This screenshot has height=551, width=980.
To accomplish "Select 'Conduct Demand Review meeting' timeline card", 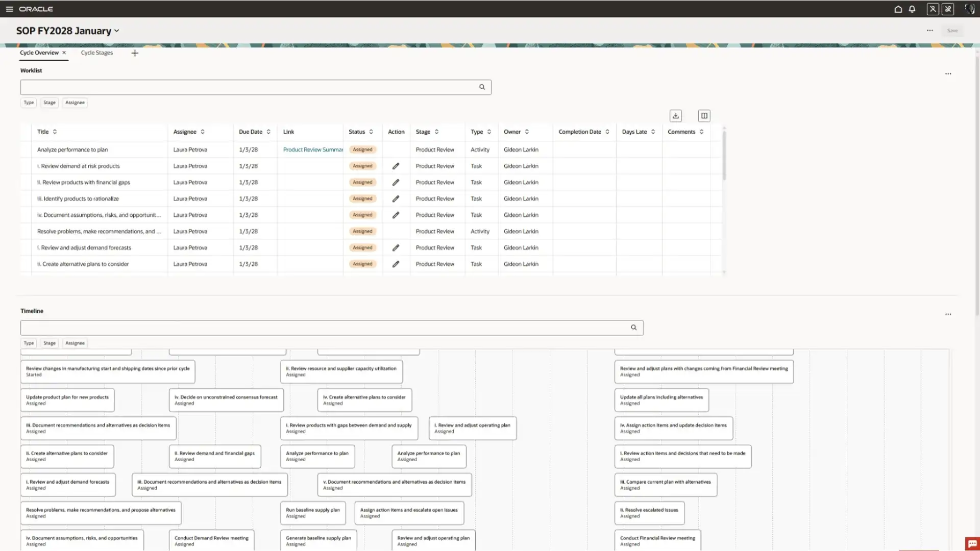I will click(x=211, y=540).
